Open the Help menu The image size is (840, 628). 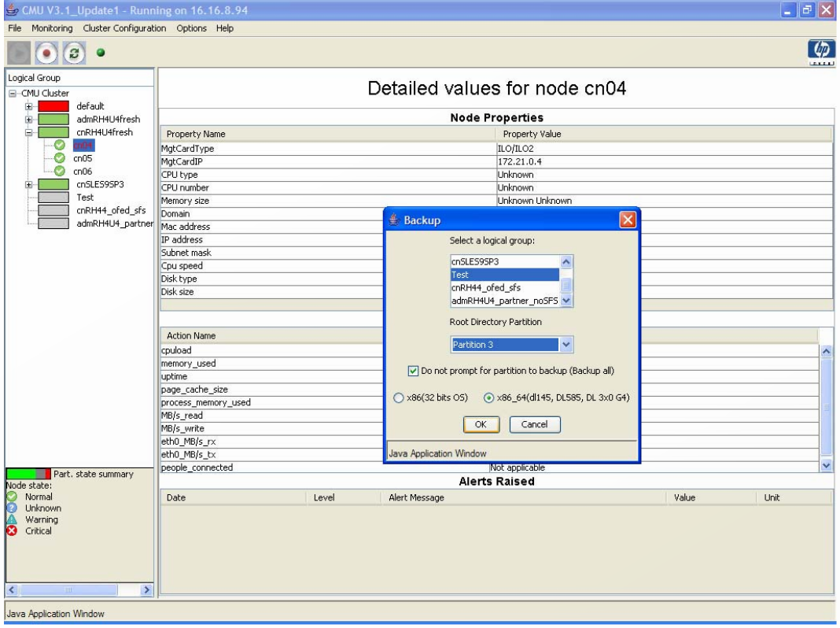225,28
